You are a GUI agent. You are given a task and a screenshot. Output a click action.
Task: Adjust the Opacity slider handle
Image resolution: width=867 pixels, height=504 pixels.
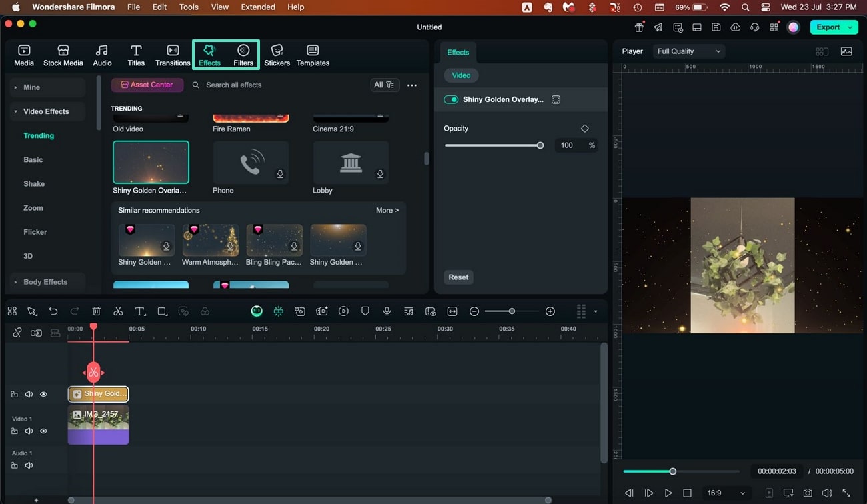540,145
